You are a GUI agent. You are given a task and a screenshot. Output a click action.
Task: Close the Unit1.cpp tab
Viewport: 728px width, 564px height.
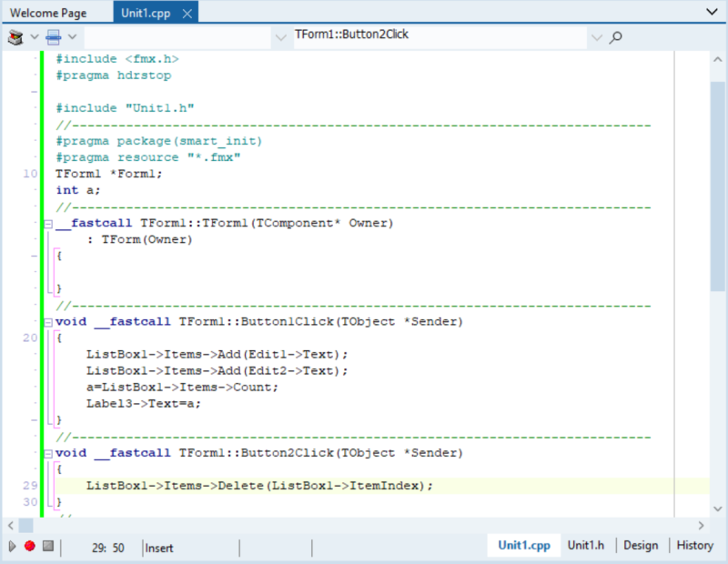pos(187,14)
